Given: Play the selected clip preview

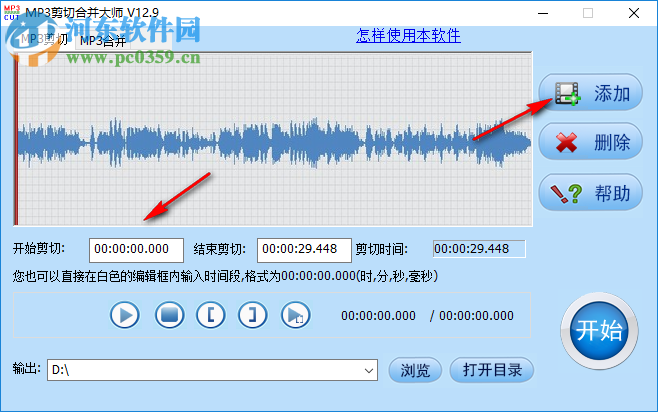Looking at the screenshot, I should click(x=295, y=315).
